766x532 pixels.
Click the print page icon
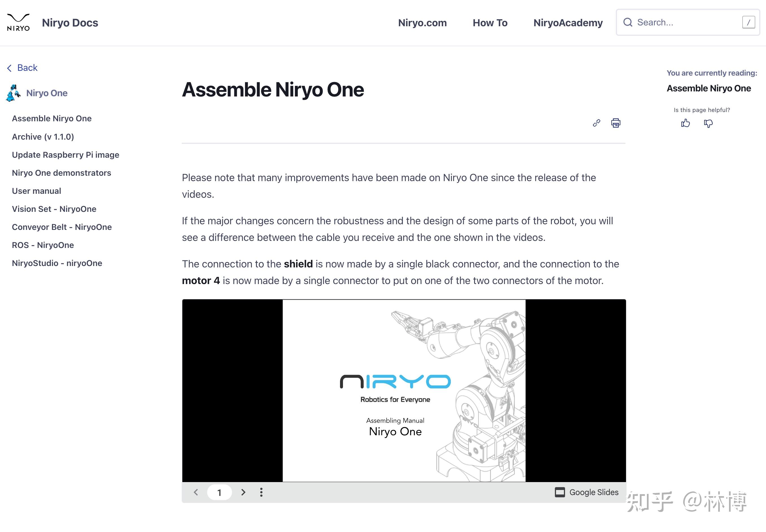[x=616, y=123]
